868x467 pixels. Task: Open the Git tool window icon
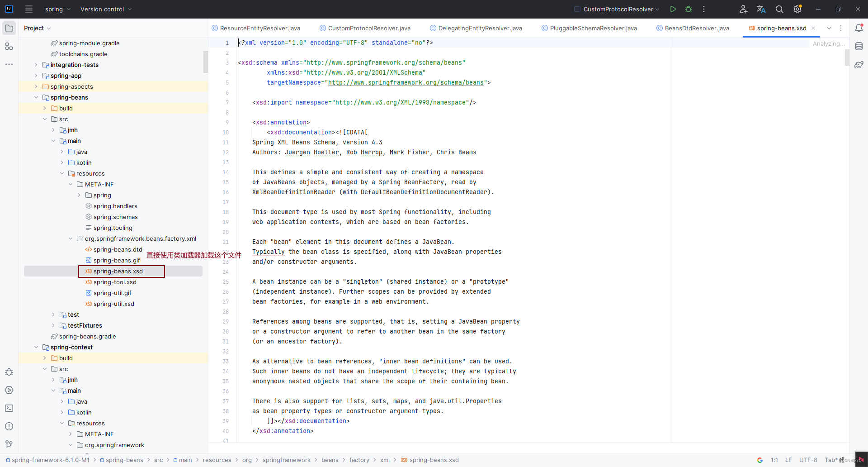pos(9,444)
